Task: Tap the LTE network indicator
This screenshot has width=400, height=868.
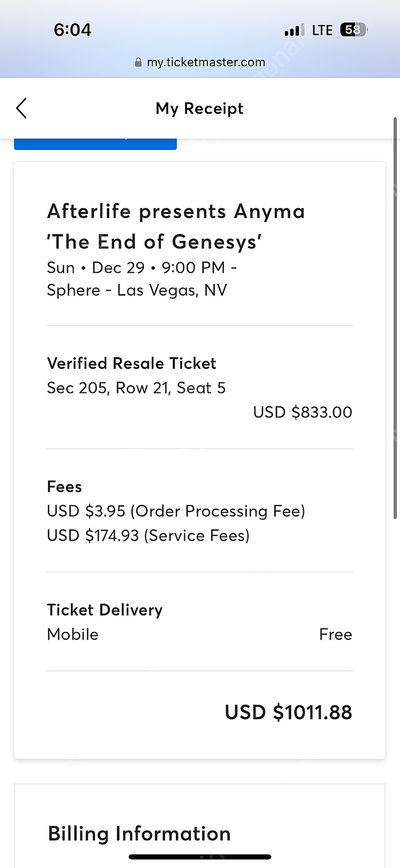Action: pos(322,30)
